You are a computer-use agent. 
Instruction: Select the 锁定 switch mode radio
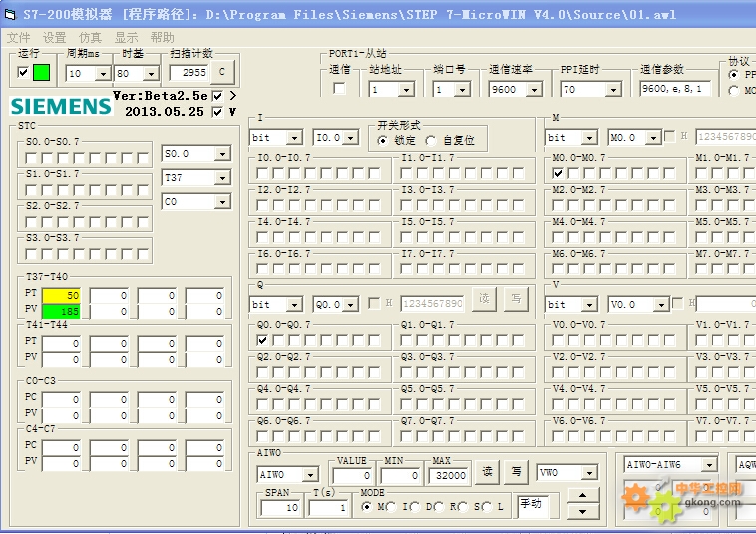[x=383, y=141]
